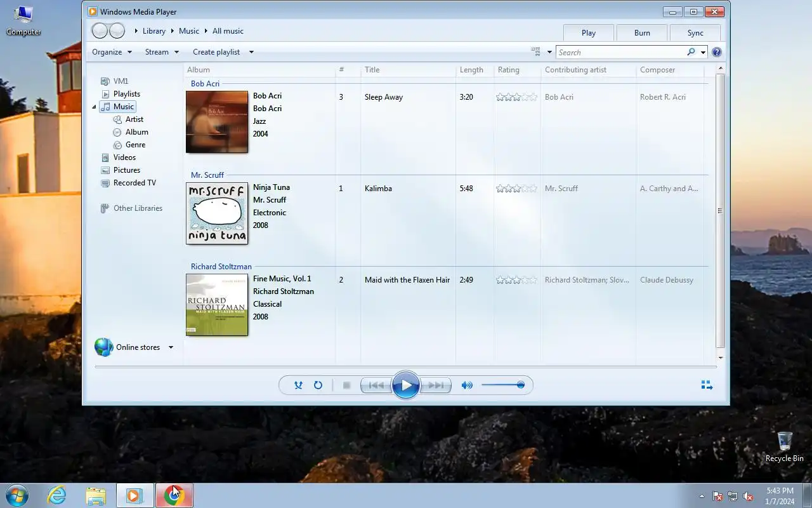
Task: Click the library vertical scrollbar
Action: [720, 212]
